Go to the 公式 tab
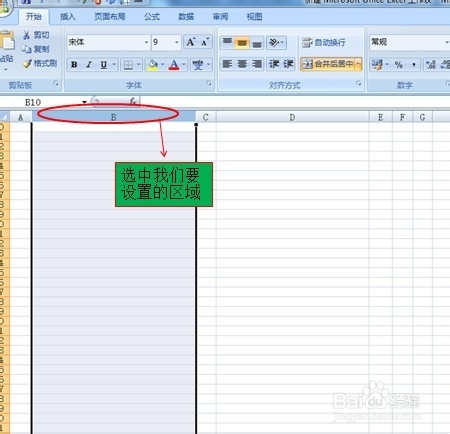The width and height of the screenshot is (450, 434). coord(152,17)
